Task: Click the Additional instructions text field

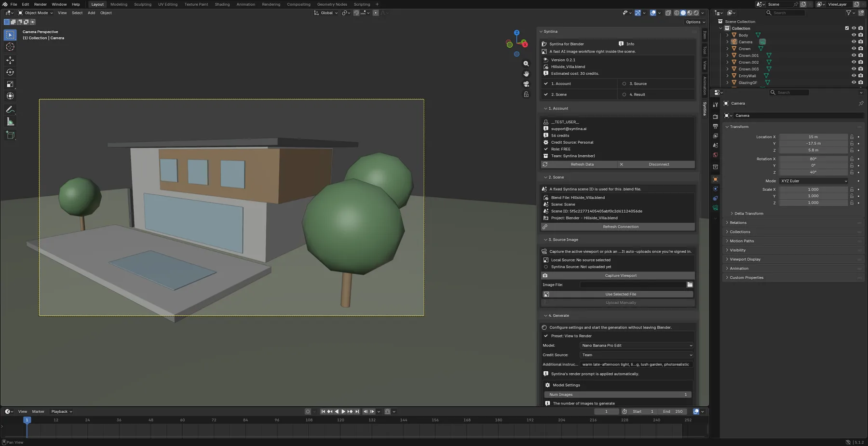Action: [637, 365]
